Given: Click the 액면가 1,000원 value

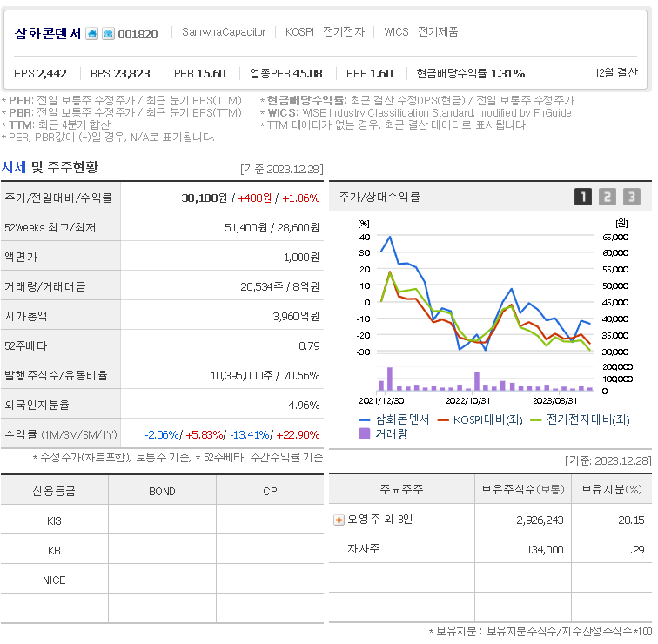Looking at the screenshot, I should 301,257.
